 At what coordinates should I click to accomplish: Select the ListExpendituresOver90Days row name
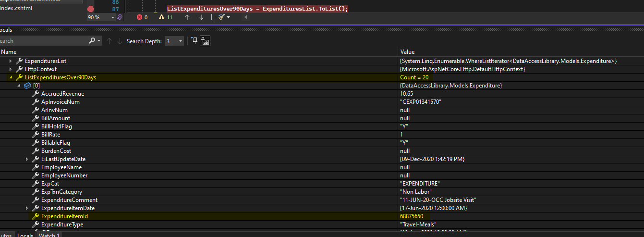[61, 77]
